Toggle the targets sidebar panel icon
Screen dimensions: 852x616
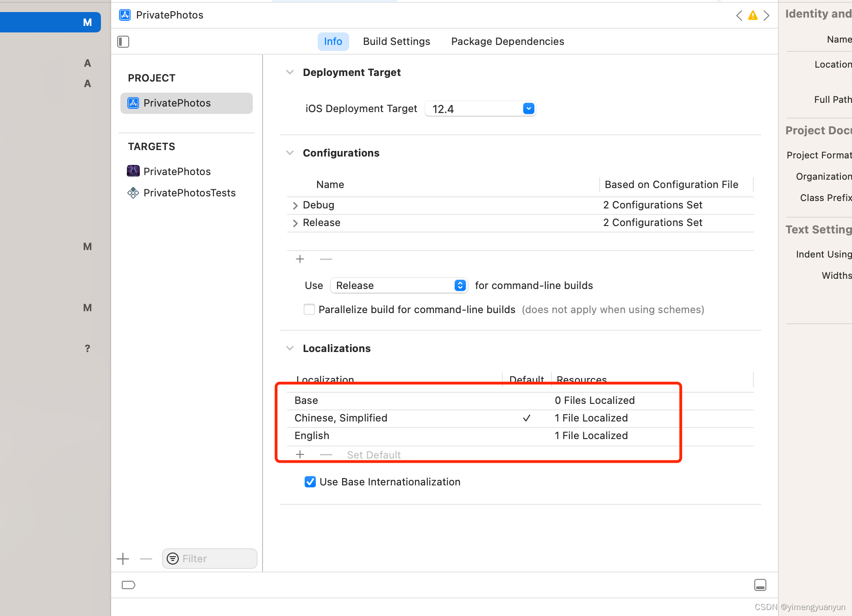tap(123, 42)
